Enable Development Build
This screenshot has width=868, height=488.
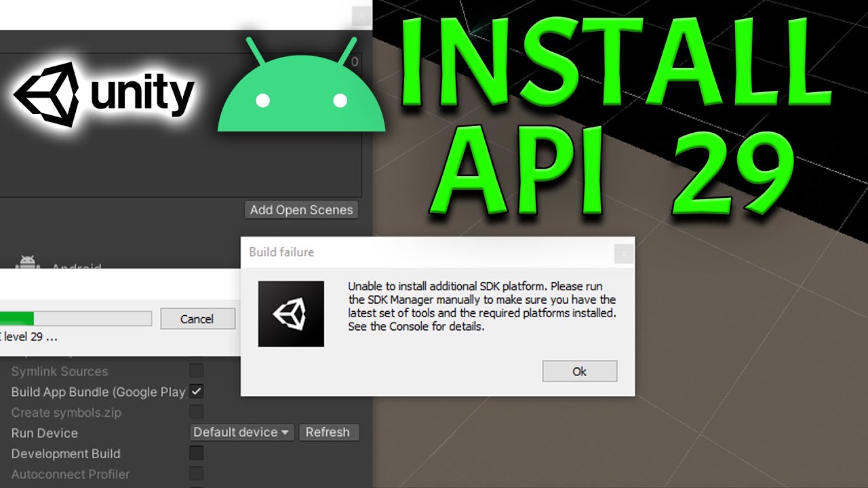pyautogui.click(x=197, y=453)
